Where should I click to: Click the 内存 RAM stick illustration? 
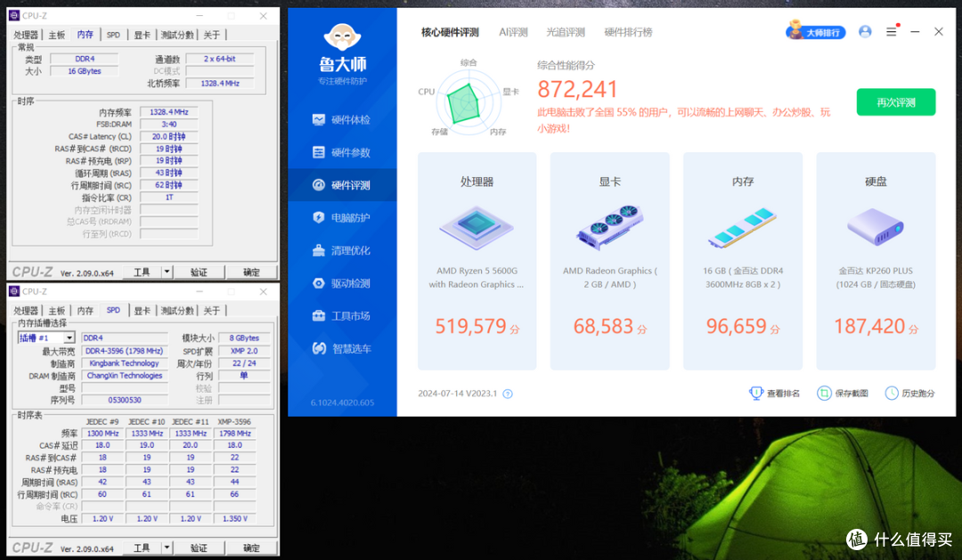[x=742, y=227]
